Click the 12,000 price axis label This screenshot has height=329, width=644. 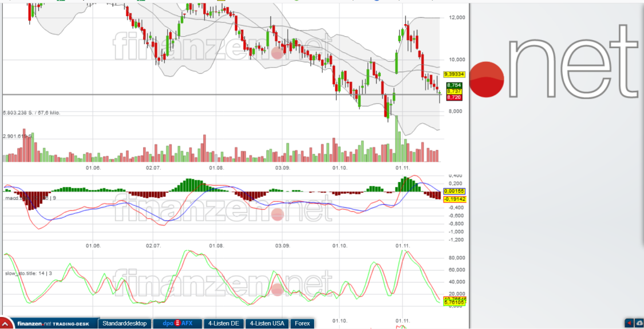[x=457, y=17]
